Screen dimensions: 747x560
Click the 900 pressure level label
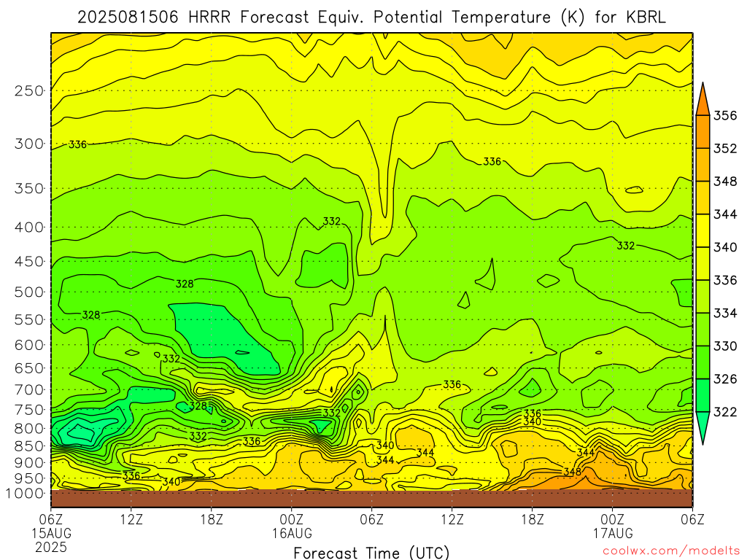(29, 463)
